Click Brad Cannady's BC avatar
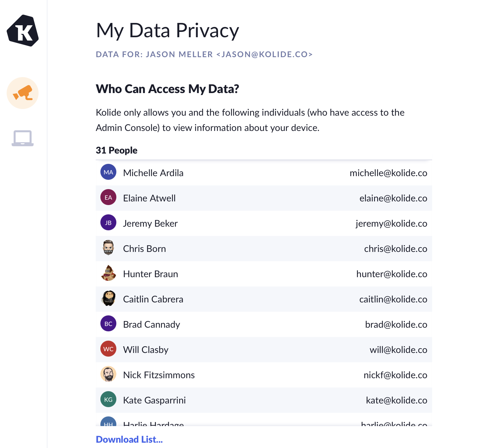The width and height of the screenshot is (478, 448). 108,324
